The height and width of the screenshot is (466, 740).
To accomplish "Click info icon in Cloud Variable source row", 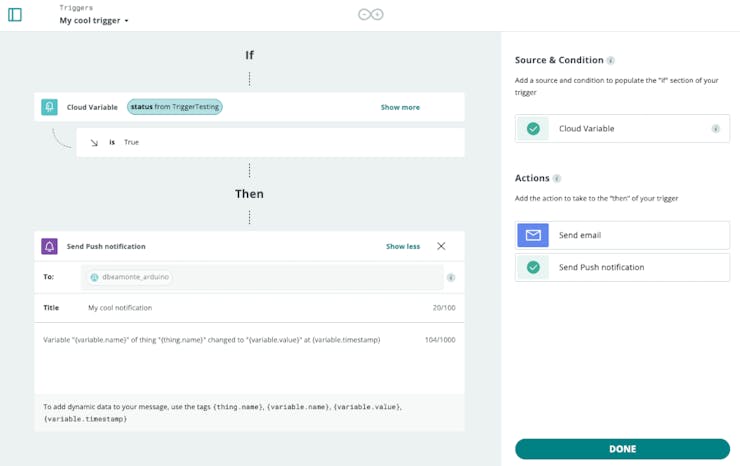I will click(716, 129).
